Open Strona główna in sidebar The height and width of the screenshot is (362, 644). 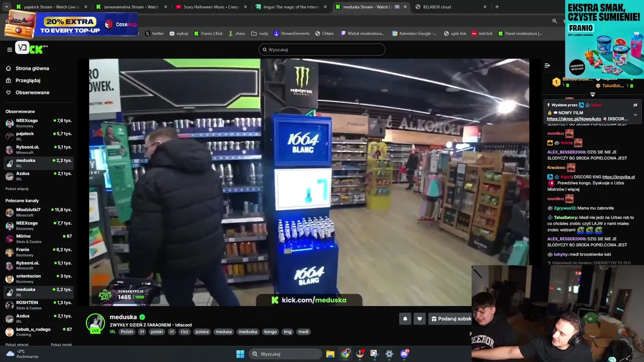32,68
